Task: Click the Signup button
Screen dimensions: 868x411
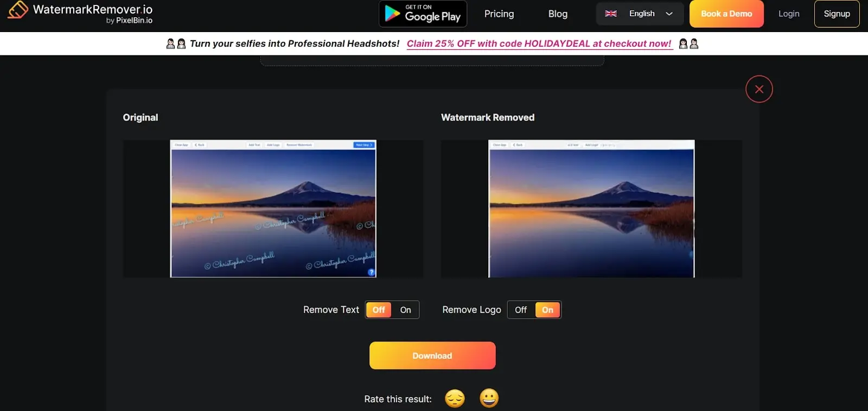Action: click(x=837, y=14)
